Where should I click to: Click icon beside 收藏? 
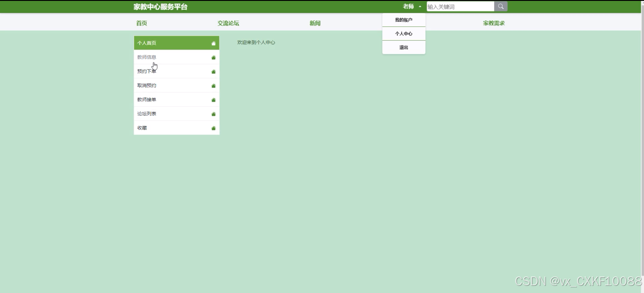pos(213,128)
